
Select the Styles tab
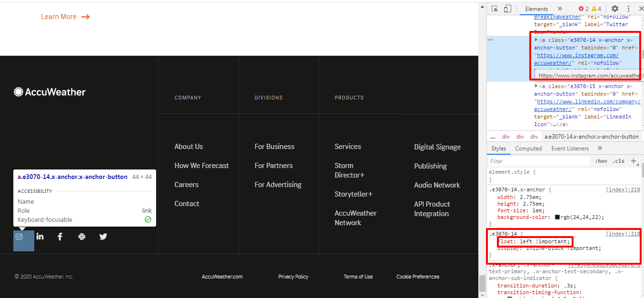point(499,149)
